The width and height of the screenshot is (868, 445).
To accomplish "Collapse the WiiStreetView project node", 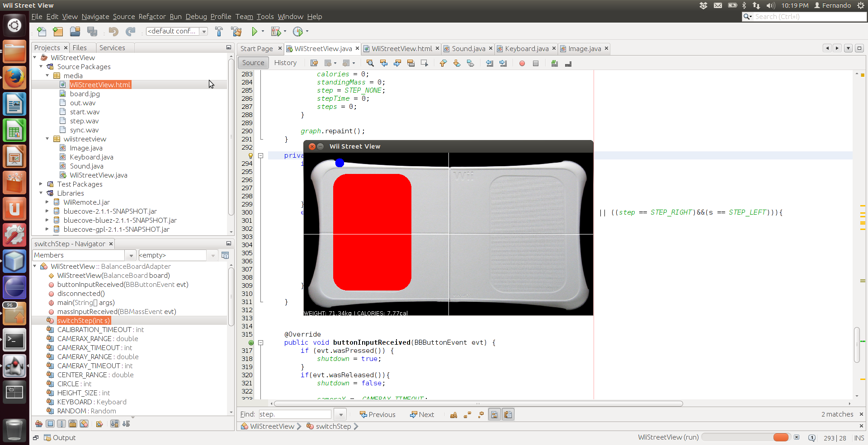I will tap(35, 57).
